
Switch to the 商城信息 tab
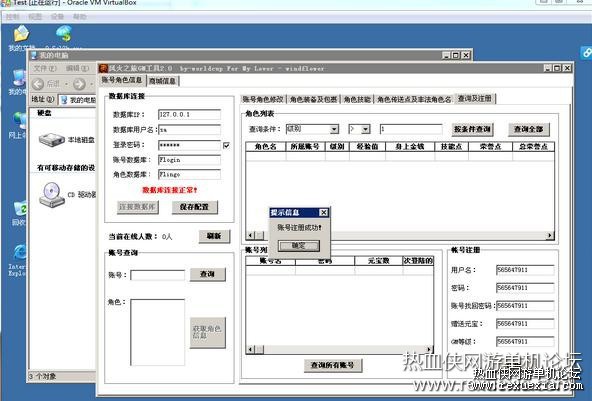point(162,81)
